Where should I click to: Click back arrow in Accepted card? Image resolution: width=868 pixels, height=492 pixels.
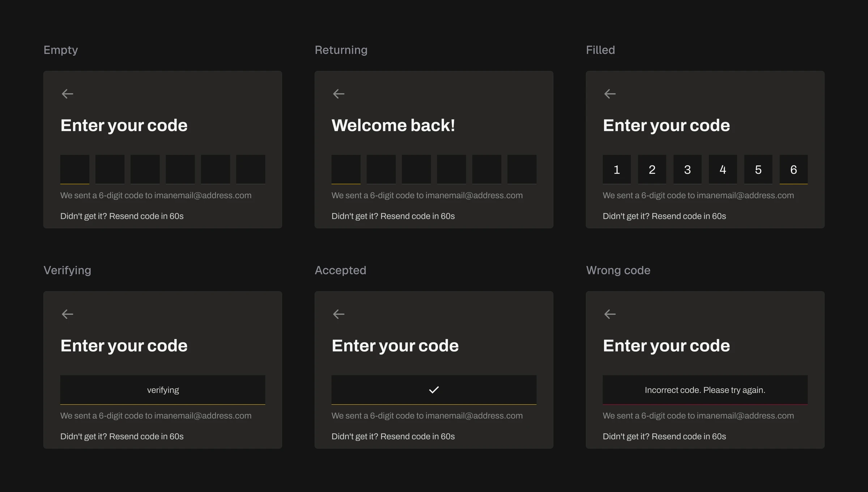click(339, 314)
